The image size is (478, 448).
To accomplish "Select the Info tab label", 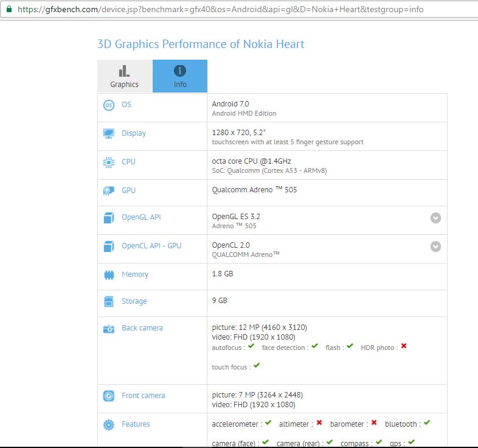I will coord(180,85).
